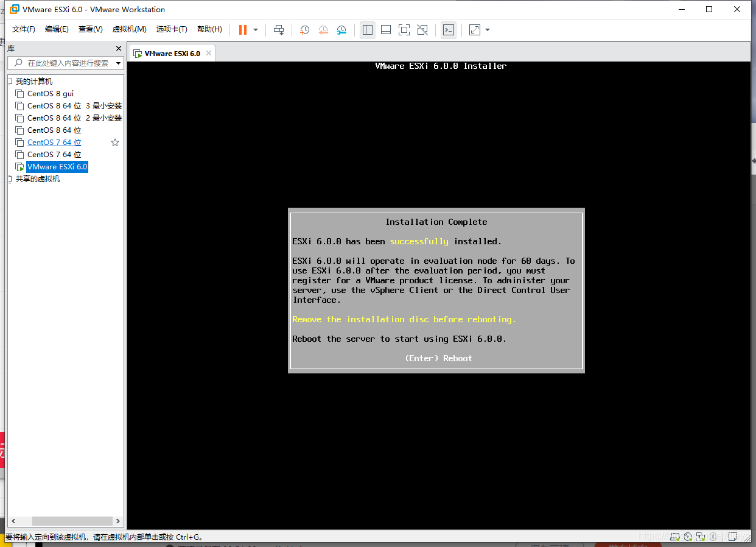Select VMware ESXi 6.0 in the library
The image size is (756, 547).
(x=57, y=167)
